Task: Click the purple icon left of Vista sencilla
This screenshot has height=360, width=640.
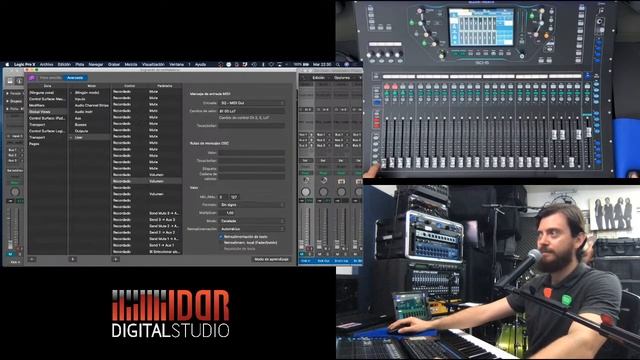Action: click(x=32, y=78)
